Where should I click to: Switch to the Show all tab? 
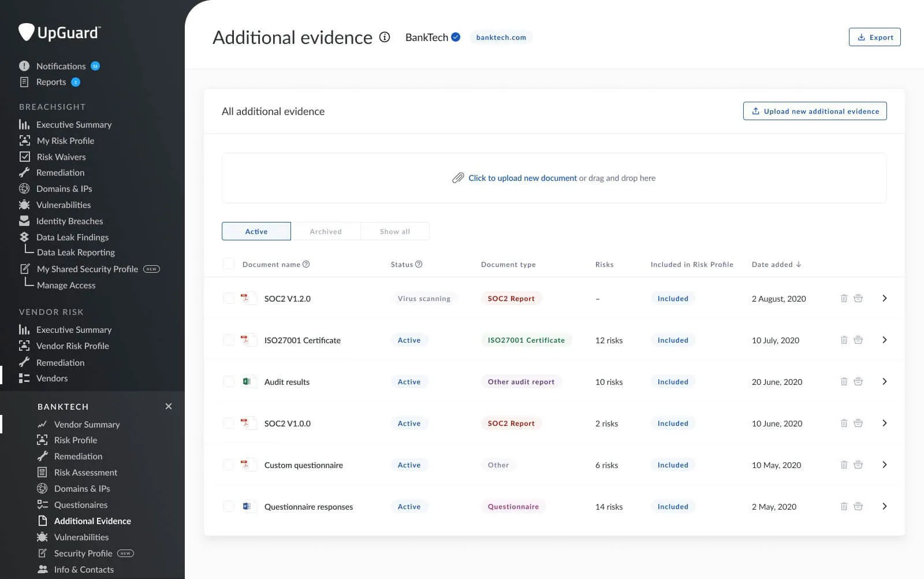[x=395, y=231]
